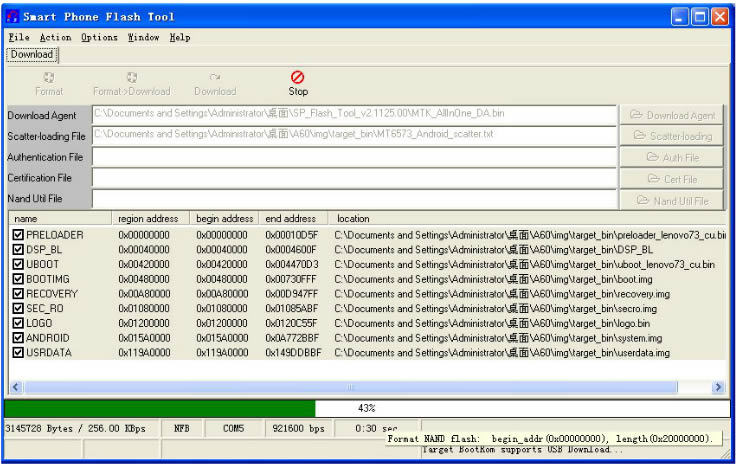This screenshot has height=466, width=739.
Task: Toggle the ANDROID partition checkbox
Action: 18,338
